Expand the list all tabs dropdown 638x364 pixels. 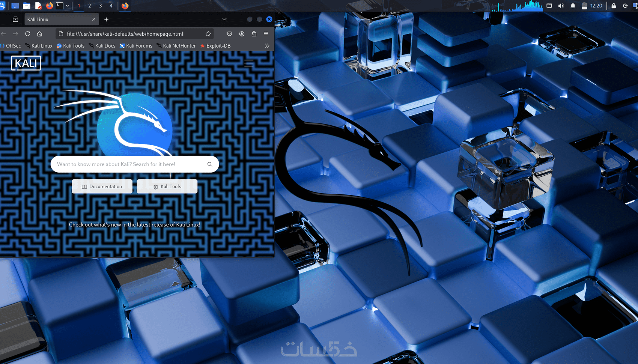click(224, 20)
